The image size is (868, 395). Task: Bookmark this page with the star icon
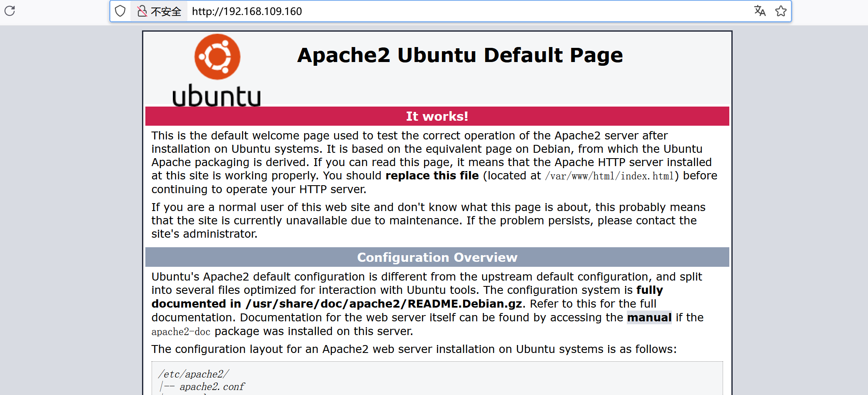point(781,11)
